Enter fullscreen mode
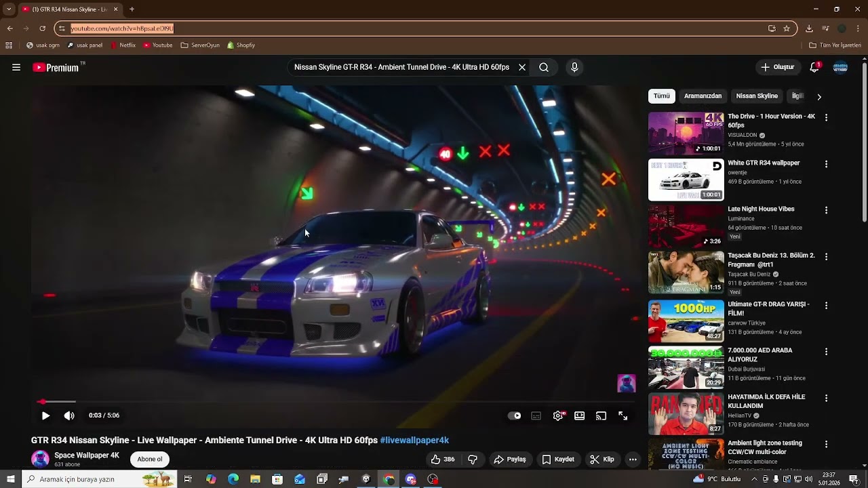The image size is (868, 488). (x=623, y=415)
